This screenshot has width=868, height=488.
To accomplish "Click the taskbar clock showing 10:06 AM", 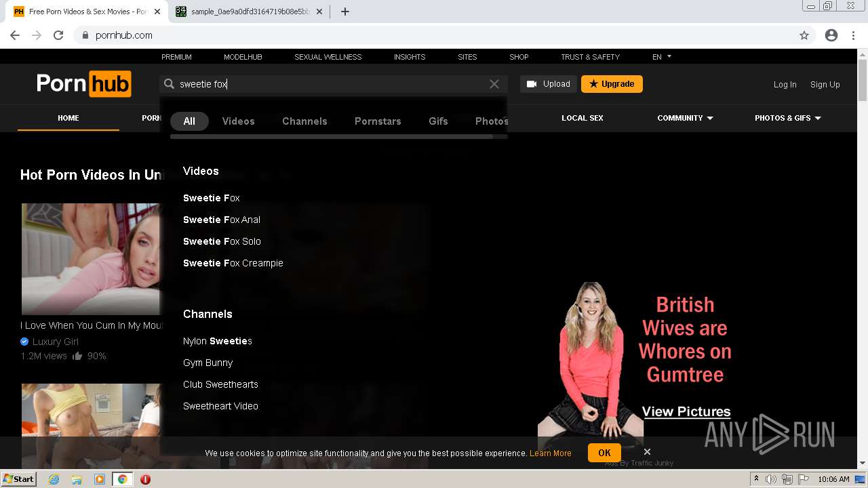I will tap(833, 479).
